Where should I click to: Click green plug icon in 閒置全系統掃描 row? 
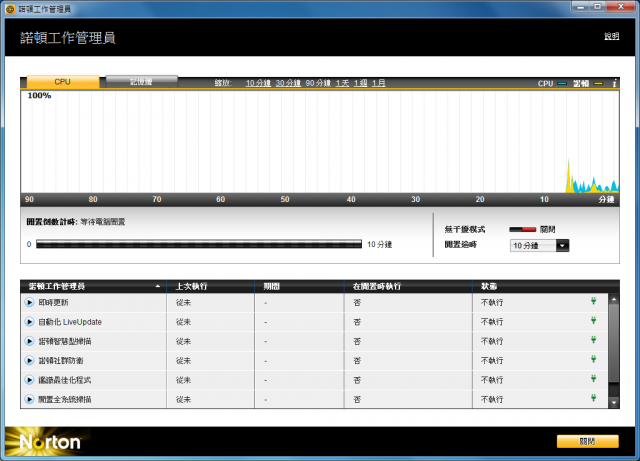point(593,398)
